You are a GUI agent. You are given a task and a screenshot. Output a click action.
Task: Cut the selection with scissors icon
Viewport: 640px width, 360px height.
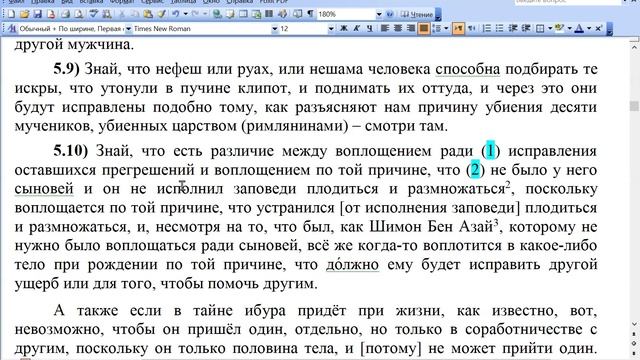[122, 14]
